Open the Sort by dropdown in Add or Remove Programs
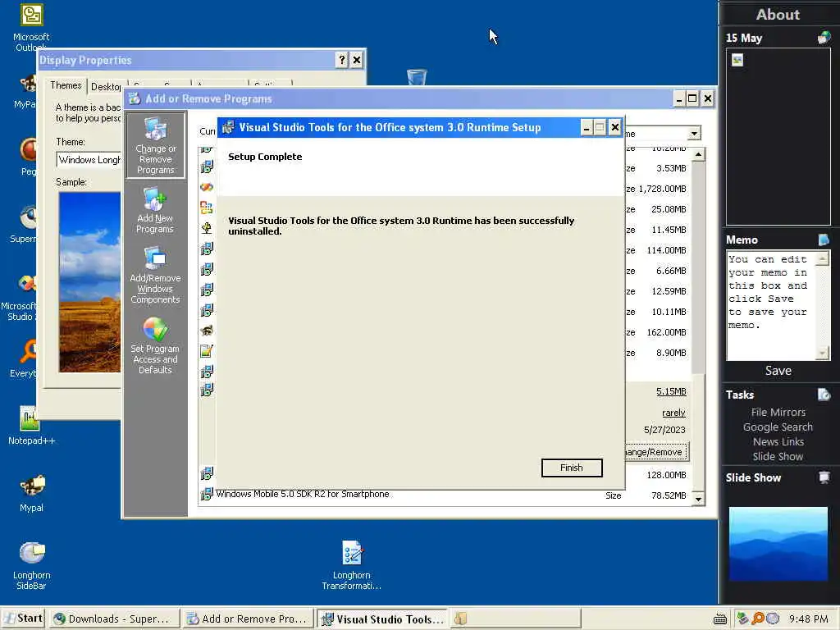This screenshot has width=840, height=630. (x=694, y=134)
